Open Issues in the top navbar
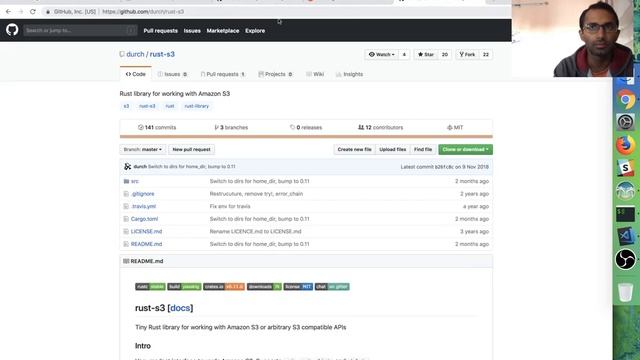 tap(192, 31)
